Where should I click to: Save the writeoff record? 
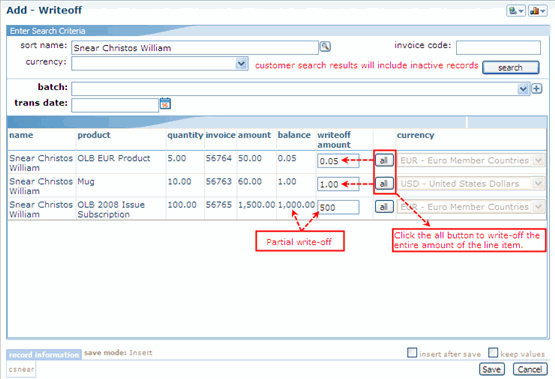point(492,369)
